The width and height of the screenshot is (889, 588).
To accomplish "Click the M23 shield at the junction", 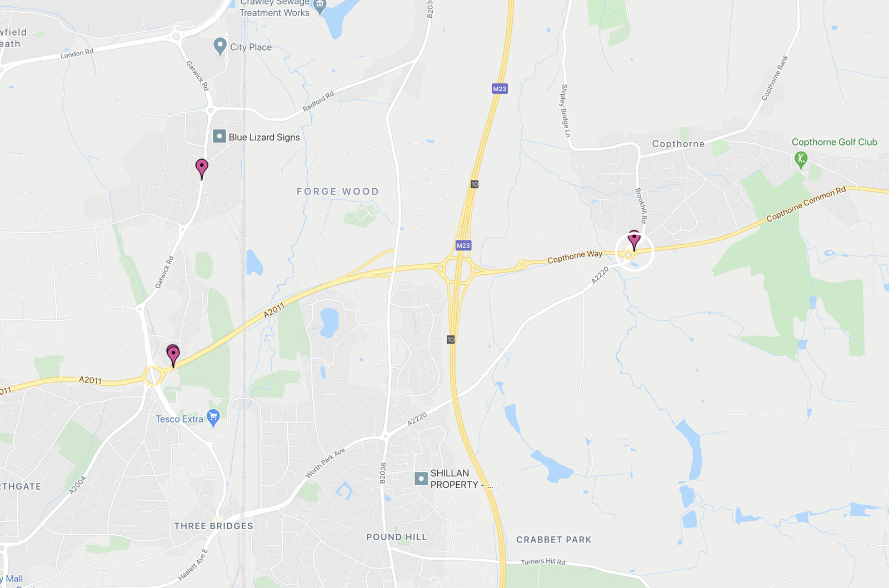I will tap(463, 245).
